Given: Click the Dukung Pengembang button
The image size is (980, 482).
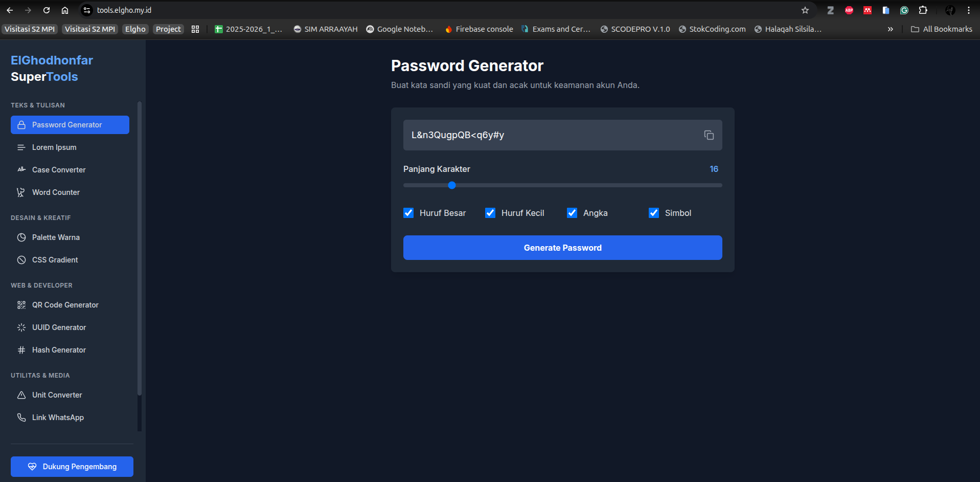Looking at the screenshot, I should coord(72,467).
